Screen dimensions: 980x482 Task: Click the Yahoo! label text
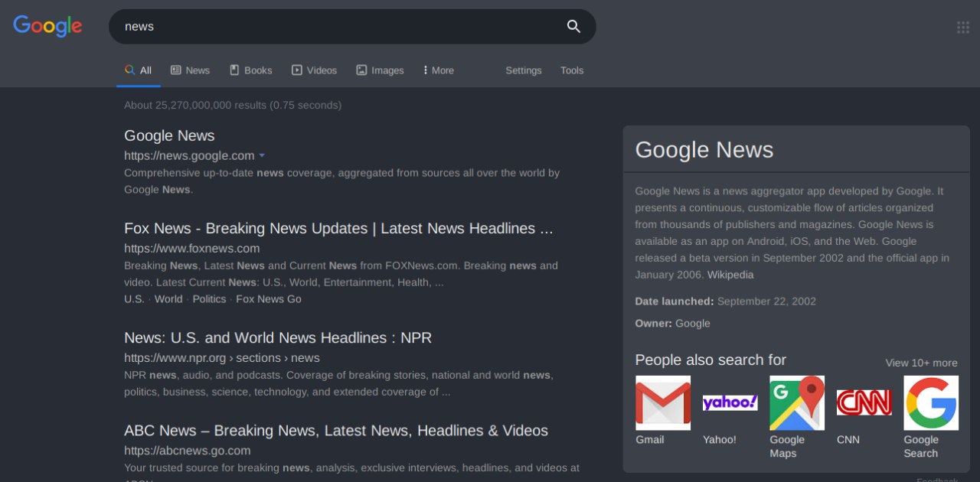pyautogui.click(x=720, y=440)
